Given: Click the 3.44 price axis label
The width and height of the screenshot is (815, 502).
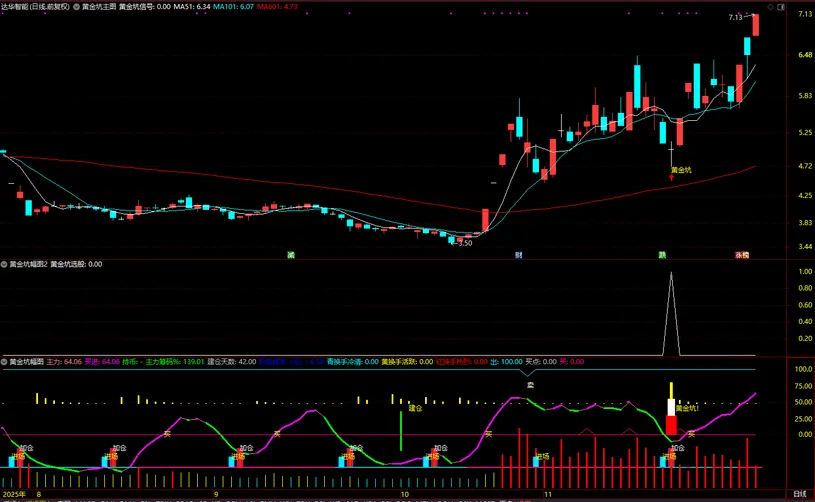Looking at the screenshot, I should [805, 246].
